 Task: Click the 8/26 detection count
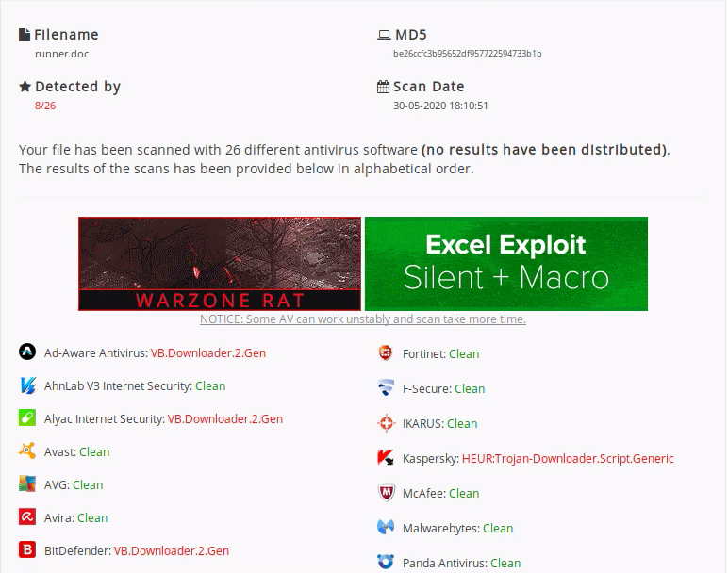[45, 106]
